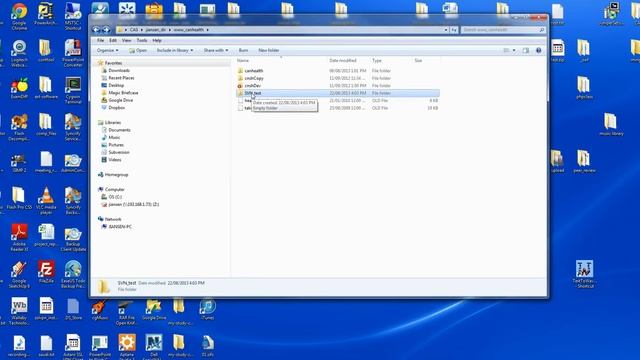Select the VLC media player desktop icon
This screenshot has height=360, width=640.
click(46, 200)
